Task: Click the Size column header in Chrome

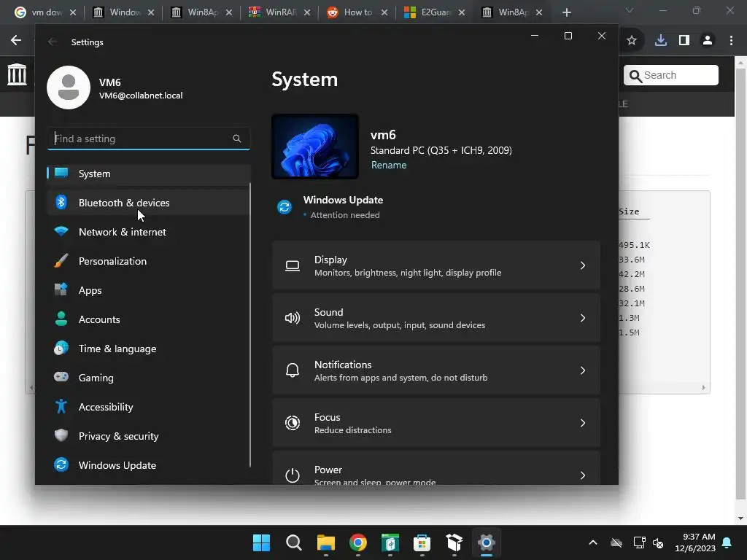Action: (629, 211)
